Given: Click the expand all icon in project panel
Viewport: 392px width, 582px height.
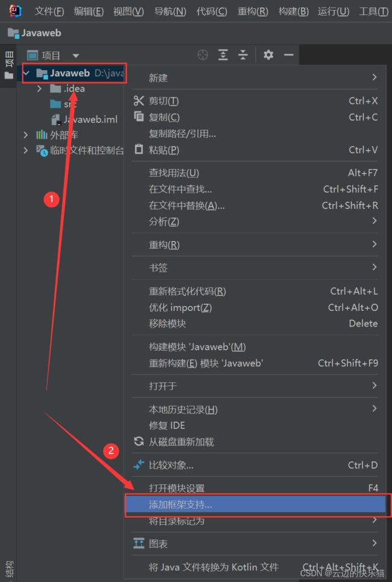Looking at the screenshot, I should coord(223,56).
